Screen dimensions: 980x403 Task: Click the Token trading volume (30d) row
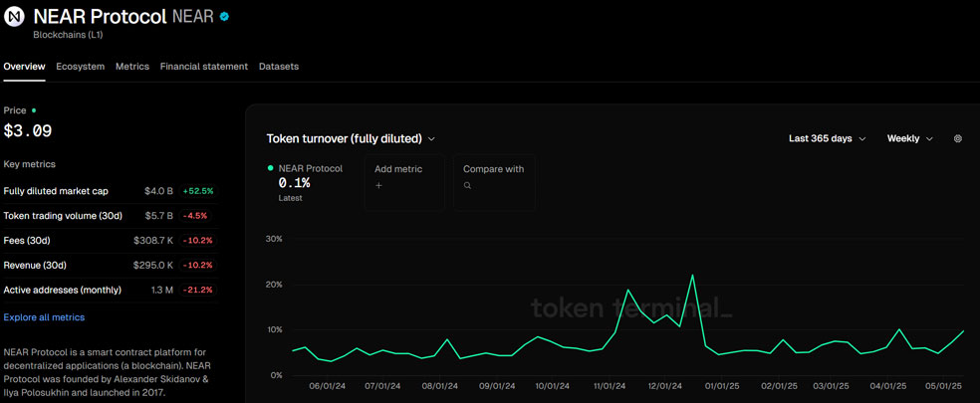pos(111,216)
